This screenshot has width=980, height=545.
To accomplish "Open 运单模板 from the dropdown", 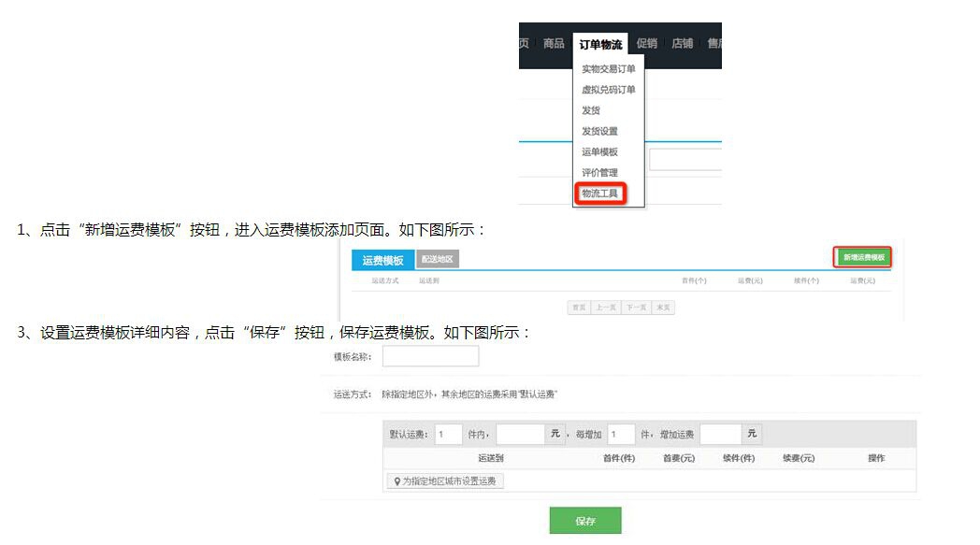I will 599,151.
